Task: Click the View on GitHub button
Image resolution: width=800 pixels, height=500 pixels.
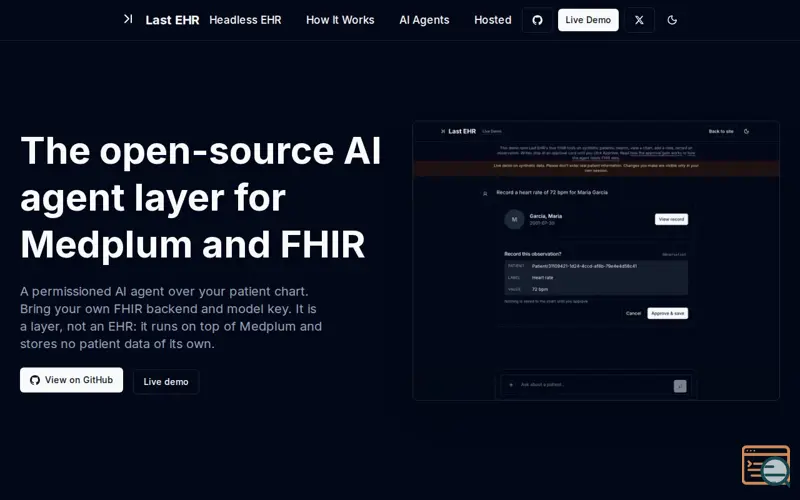Action: coord(71,380)
